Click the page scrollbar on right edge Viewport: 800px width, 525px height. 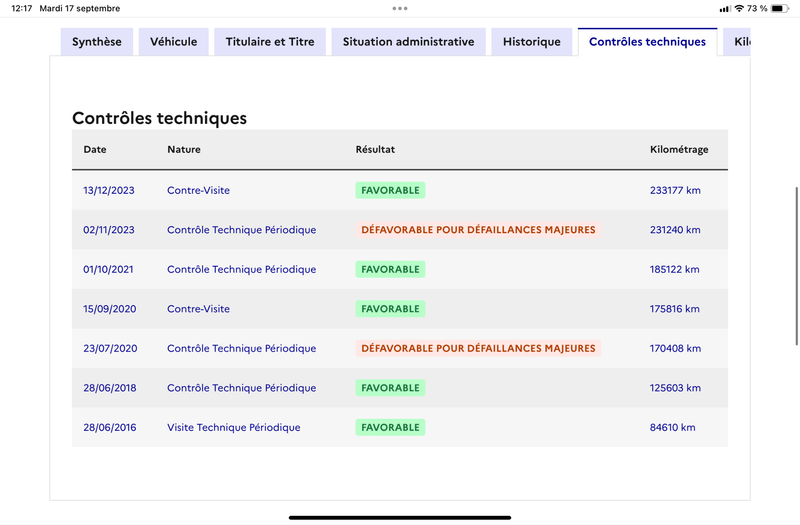click(796, 266)
